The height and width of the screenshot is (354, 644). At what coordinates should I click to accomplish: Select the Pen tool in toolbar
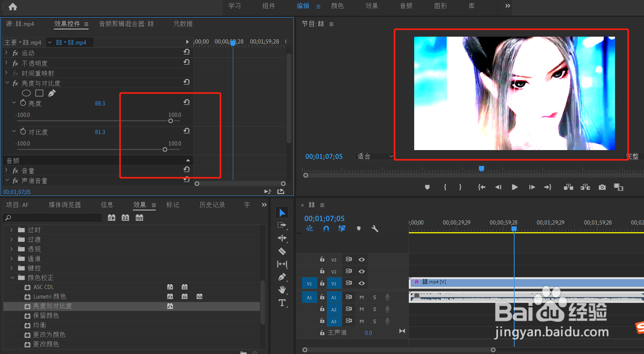point(282,277)
